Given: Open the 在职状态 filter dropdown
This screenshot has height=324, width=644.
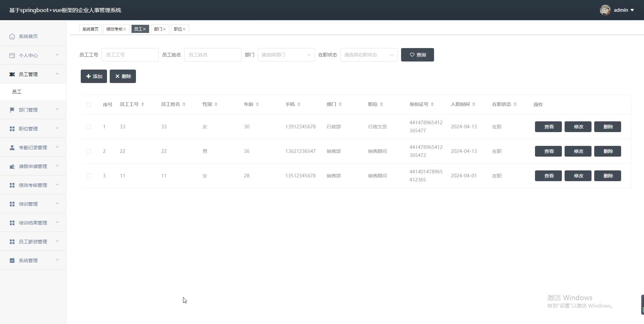Looking at the screenshot, I should 369,55.
